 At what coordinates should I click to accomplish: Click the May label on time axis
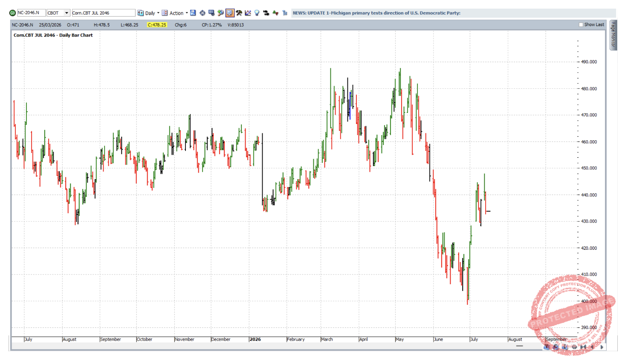coord(400,339)
